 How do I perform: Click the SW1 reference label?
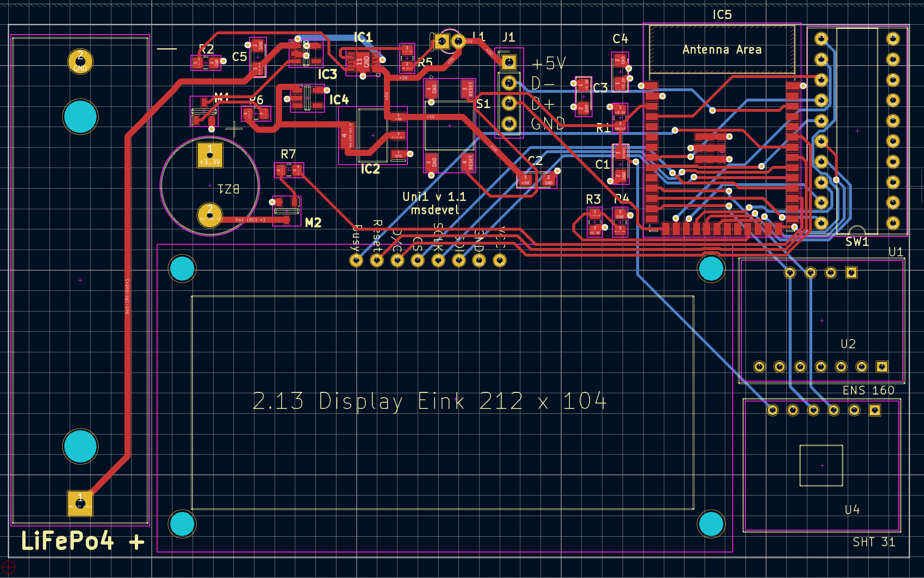[857, 242]
